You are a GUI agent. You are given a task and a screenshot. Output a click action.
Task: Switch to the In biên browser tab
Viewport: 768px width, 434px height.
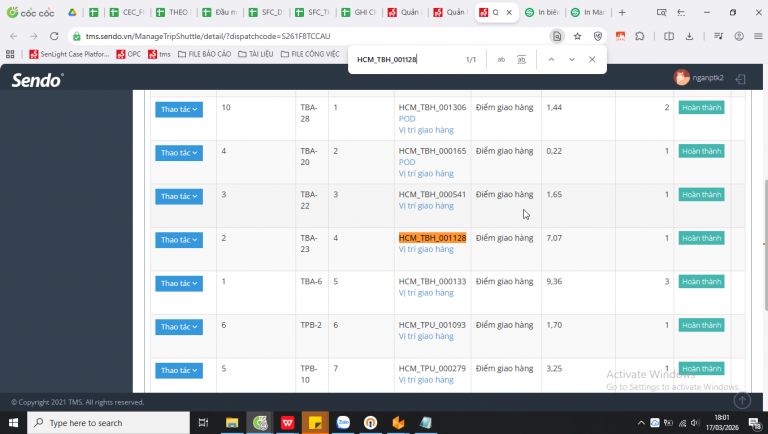point(542,12)
